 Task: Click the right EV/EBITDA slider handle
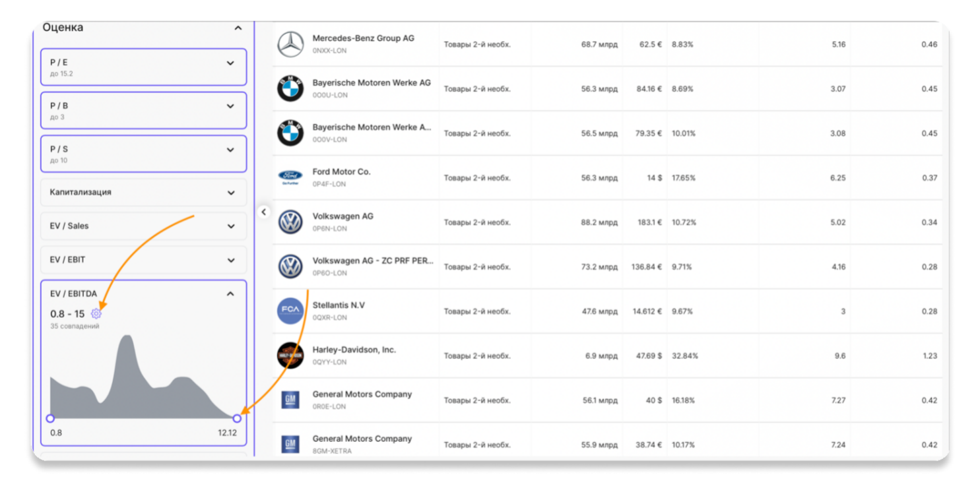(237, 418)
